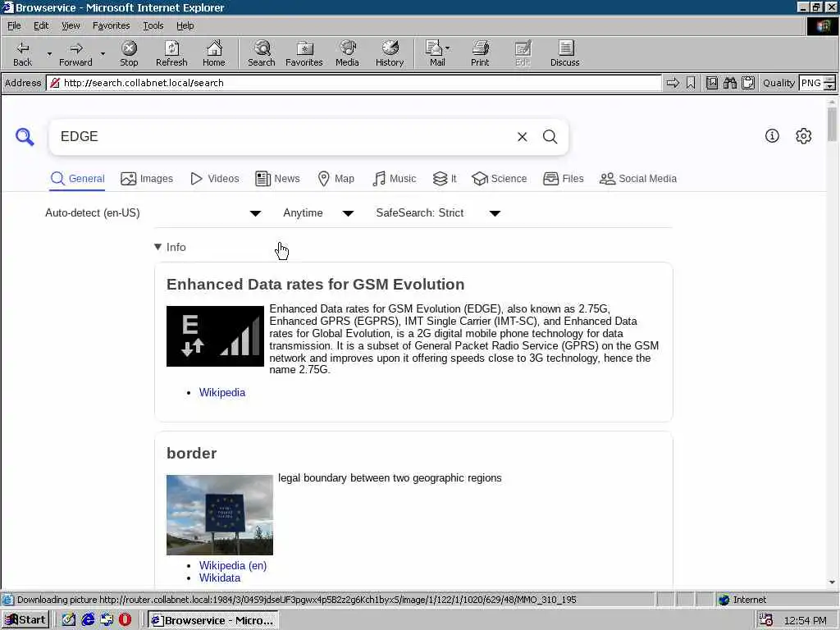Open the Media toolbar pane

coord(347,53)
